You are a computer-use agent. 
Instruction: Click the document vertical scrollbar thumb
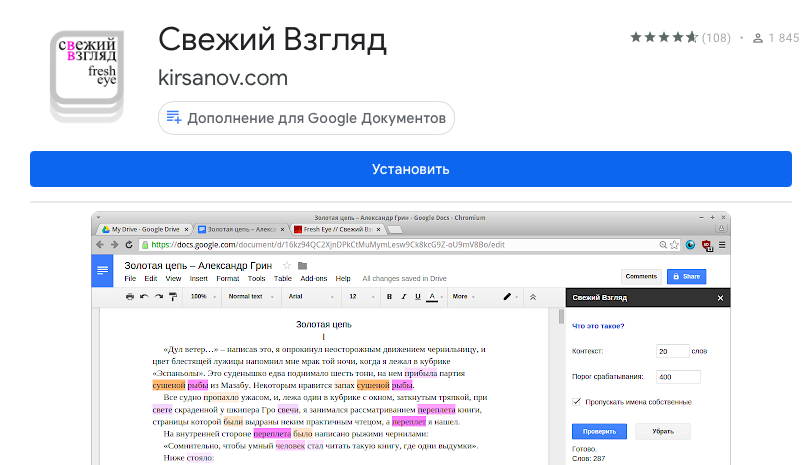pos(561,316)
